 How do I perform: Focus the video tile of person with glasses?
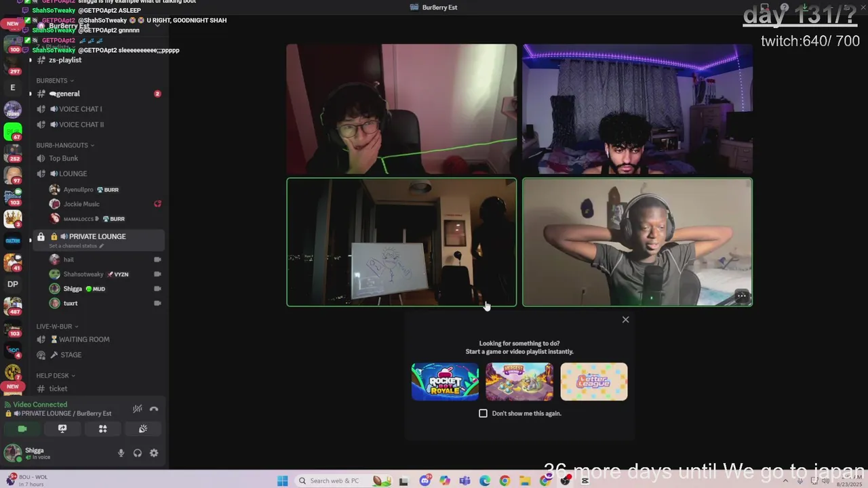401,109
